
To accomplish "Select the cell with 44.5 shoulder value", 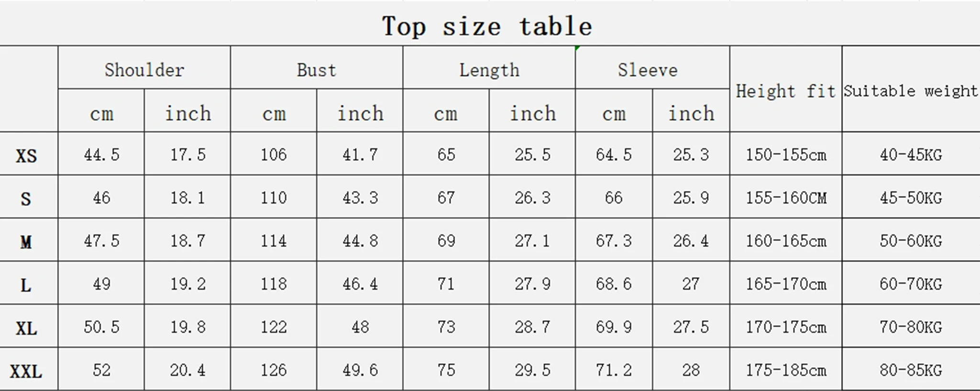I will point(101,154).
